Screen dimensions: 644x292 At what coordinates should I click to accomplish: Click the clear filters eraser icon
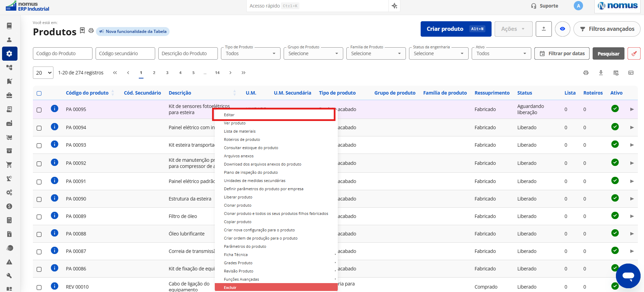(x=634, y=53)
